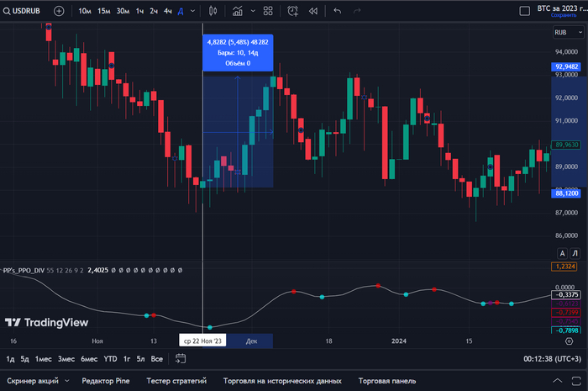The image size is (588, 391).
Task: Open the Редактор Pine tab
Action: pyautogui.click(x=105, y=381)
